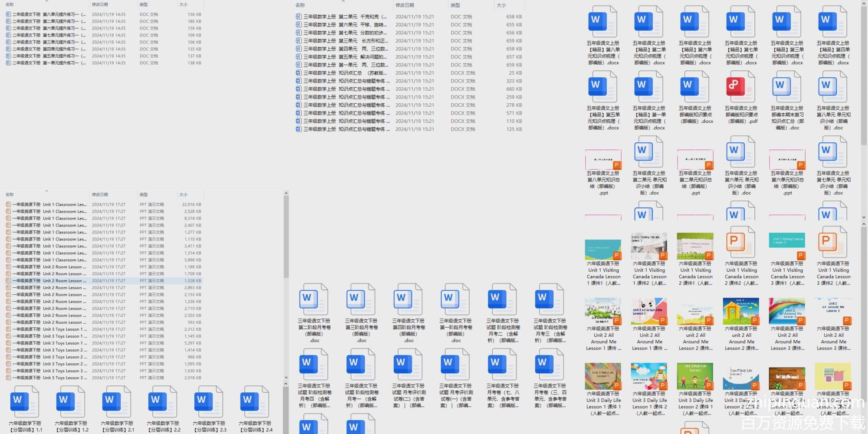Click scroll-up arrow of 一年级英语下册 list scrollbar
This screenshot has width=868, height=434.
(x=286, y=193)
